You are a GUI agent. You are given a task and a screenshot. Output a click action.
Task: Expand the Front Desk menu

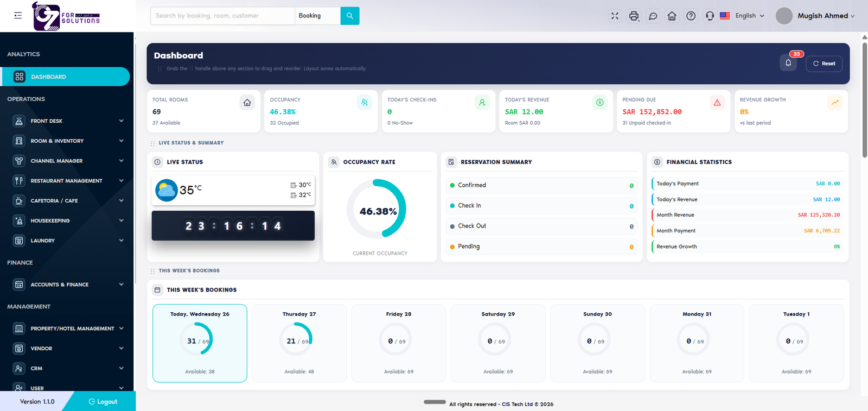click(x=68, y=121)
